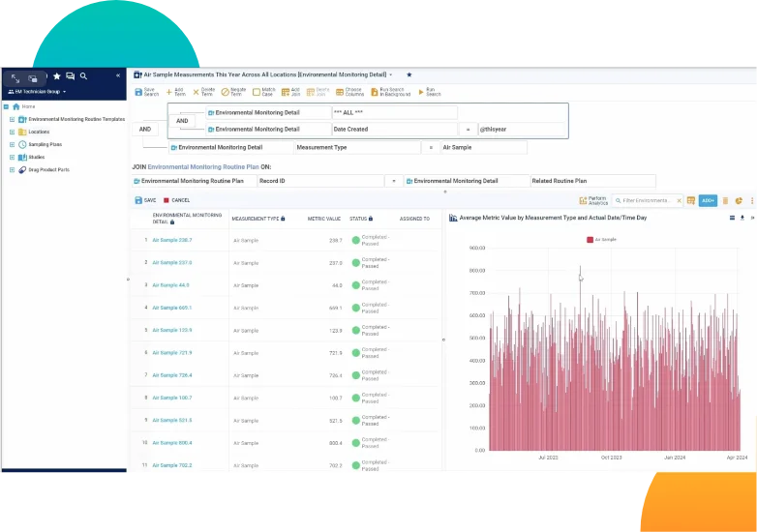The image size is (757, 532).
Task: Expand the Locations tree node
Action: click(12, 132)
